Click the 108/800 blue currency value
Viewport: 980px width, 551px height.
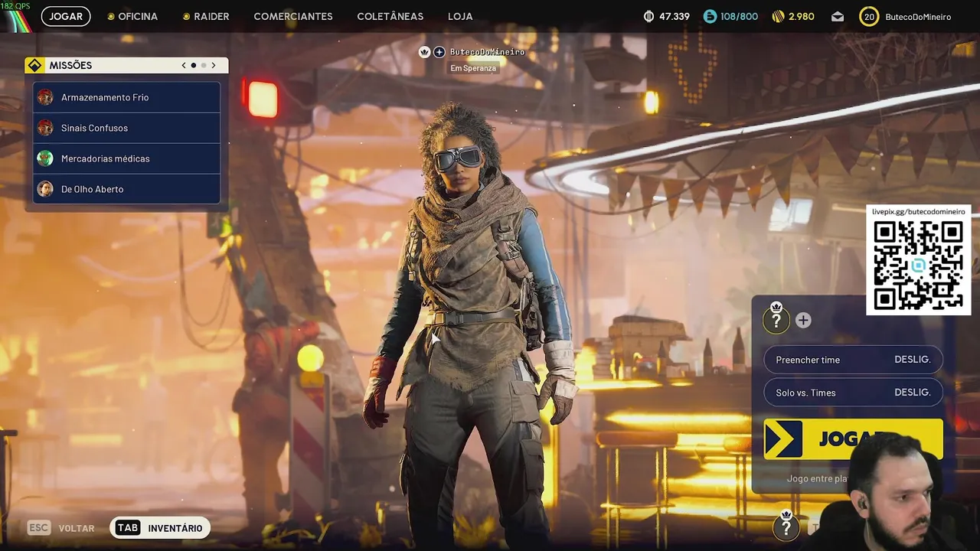(x=739, y=16)
